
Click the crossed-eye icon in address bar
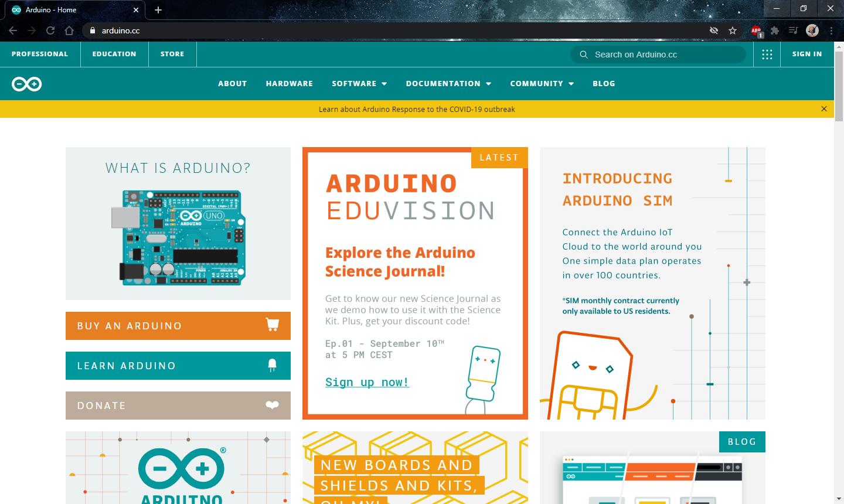(x=714, y=30)
